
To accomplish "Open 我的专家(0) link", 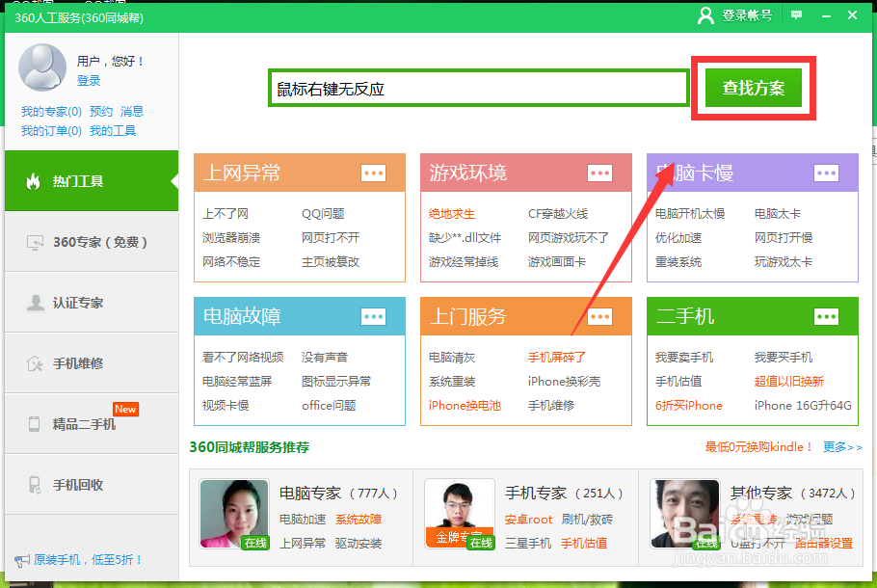I will (x=51, y=111).
